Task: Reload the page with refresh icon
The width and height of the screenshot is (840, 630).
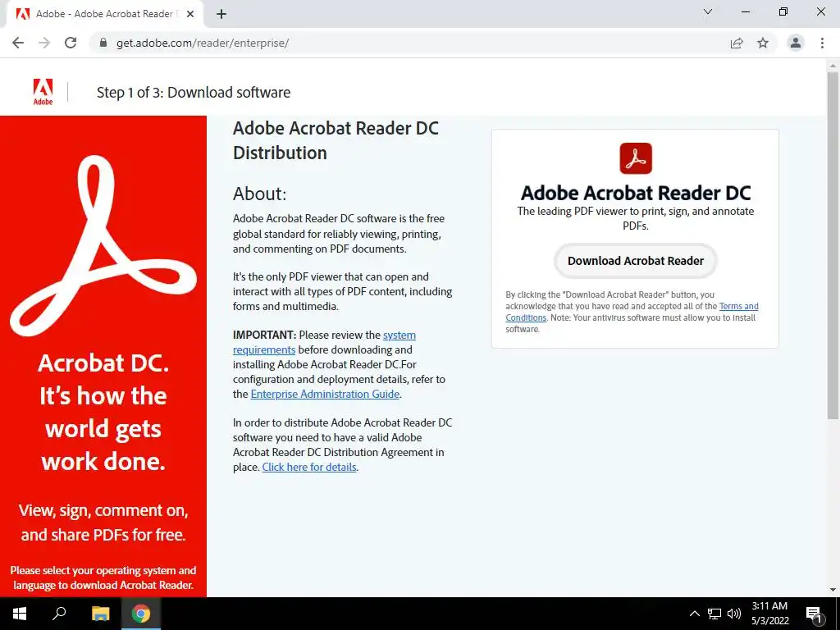Action: pyautogui.click(x=71, y=43)
